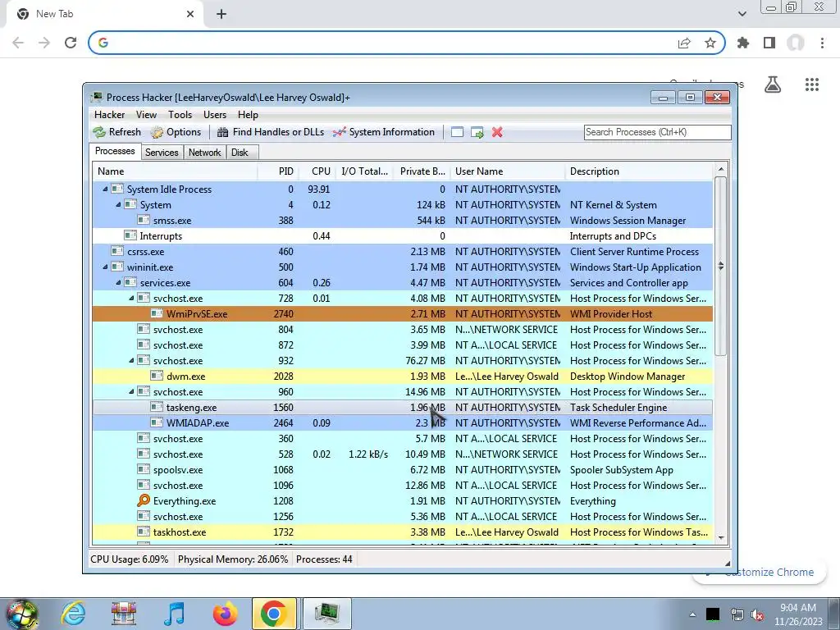Screen dimensions: 840x630
Task: Click CPU Usage in status bar
Action: pos(129,559)
